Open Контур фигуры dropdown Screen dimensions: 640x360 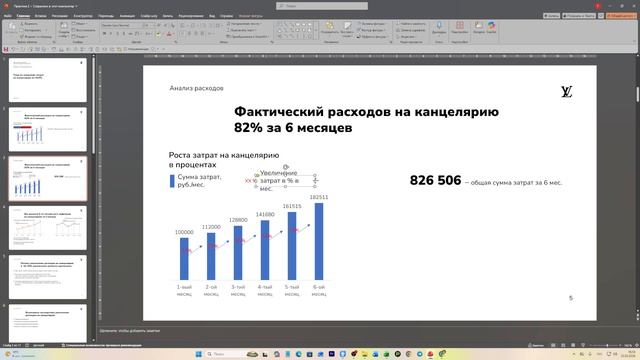coord(371,30)
